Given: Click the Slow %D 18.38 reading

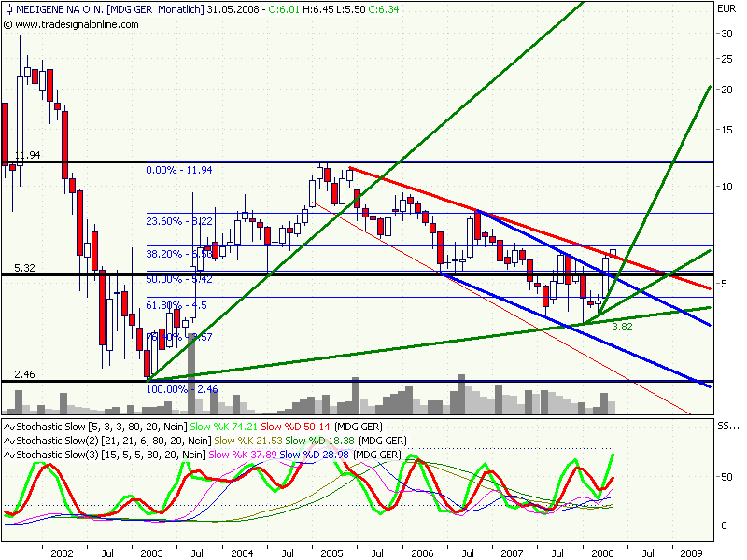Looking at the screenshot, I should 319,441.
